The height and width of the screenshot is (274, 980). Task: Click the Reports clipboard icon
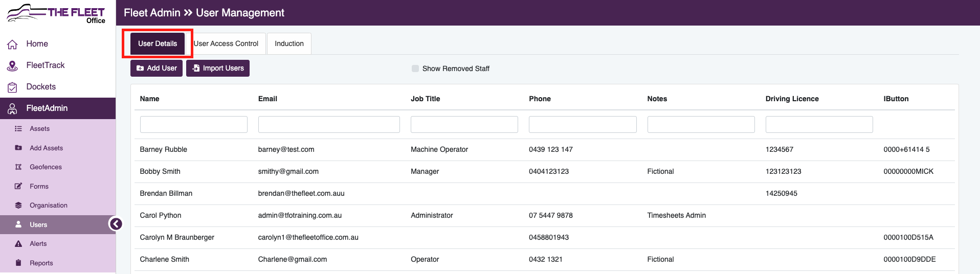coord(18,263)
